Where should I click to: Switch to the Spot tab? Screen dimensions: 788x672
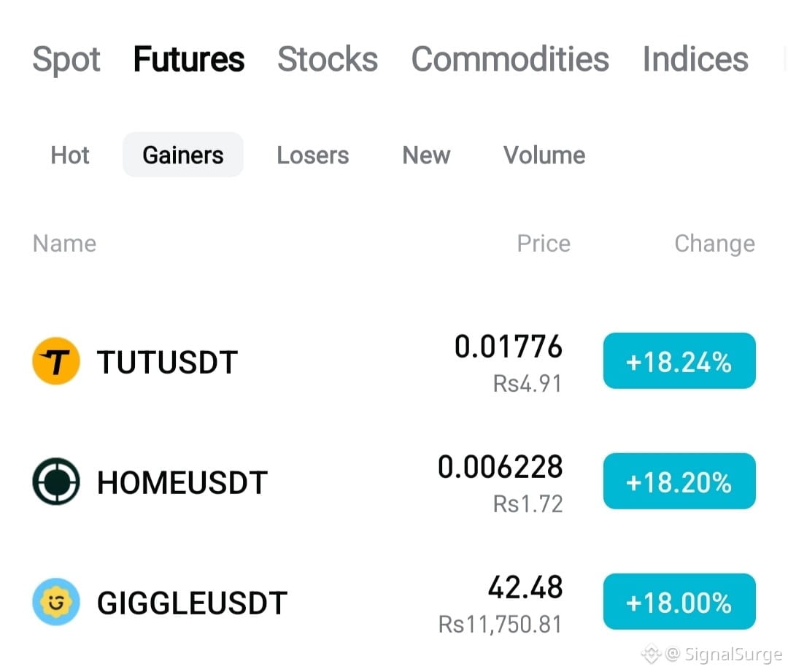coord(66,59)
